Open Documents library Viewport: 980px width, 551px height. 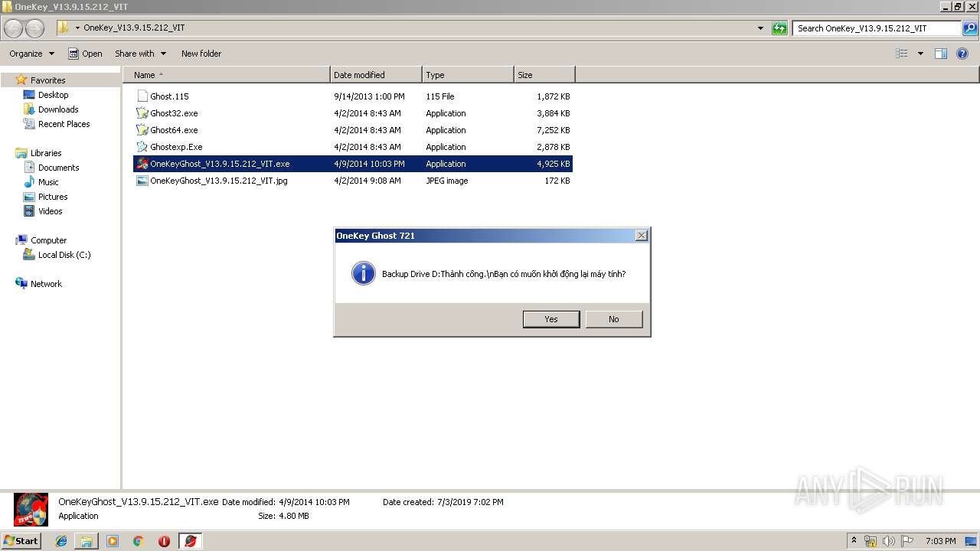tap(58, 168)
